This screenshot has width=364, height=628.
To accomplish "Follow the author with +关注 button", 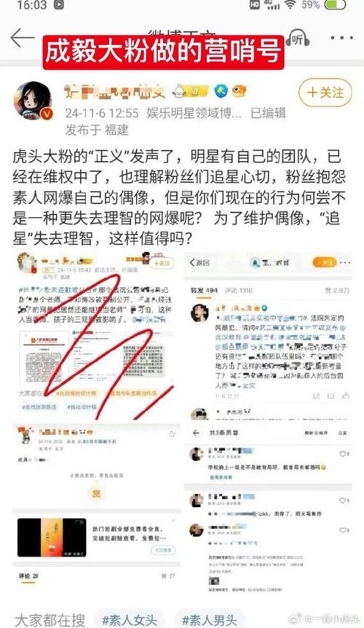I will pyautogui.click(x=325, y=93).
